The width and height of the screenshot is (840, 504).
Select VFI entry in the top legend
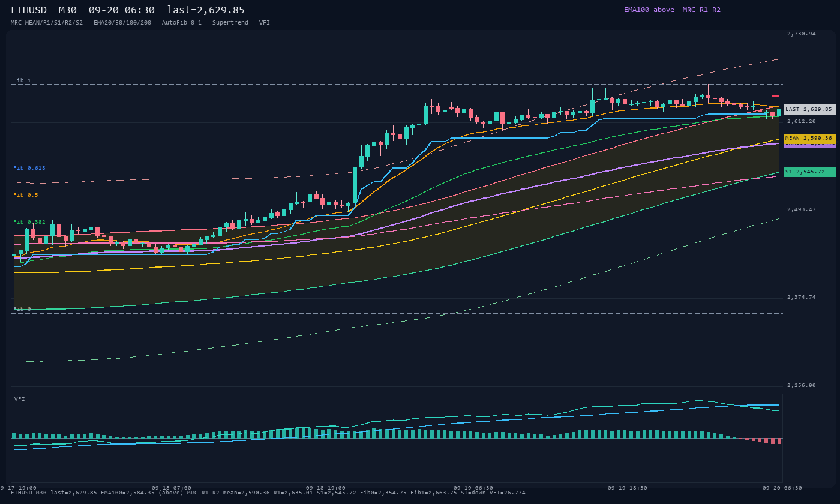point(265,22)
